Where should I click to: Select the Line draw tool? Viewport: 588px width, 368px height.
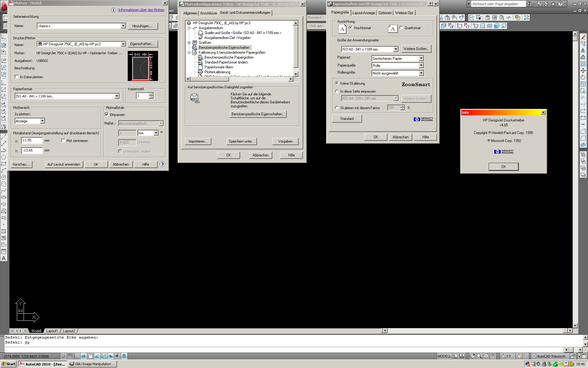4,137
